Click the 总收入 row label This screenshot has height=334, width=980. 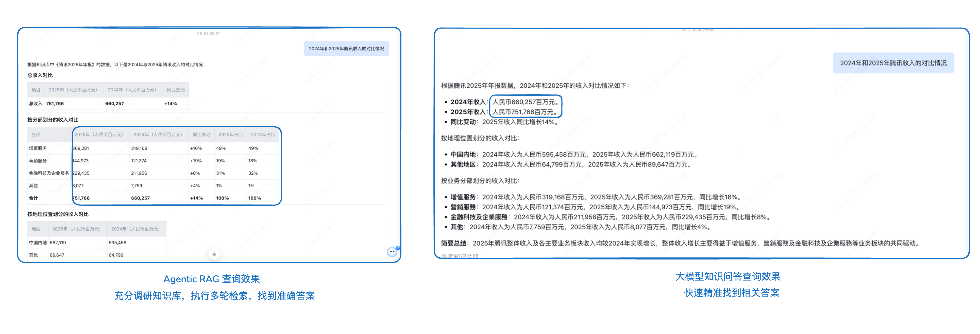pyautogui.click(x=35, y=103)
